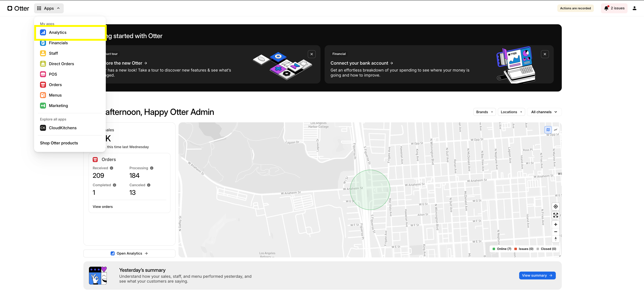Open the 2 issues notification bell
This screenshot has height=294, width=644.
coord(614,8)
